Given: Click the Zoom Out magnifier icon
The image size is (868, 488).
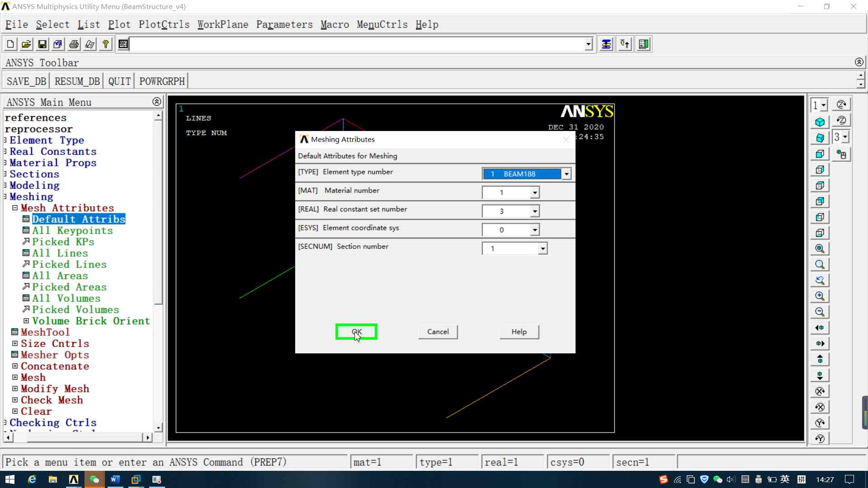Looking at the screenshot, I should pyautogui.click(x=820, y=312).
